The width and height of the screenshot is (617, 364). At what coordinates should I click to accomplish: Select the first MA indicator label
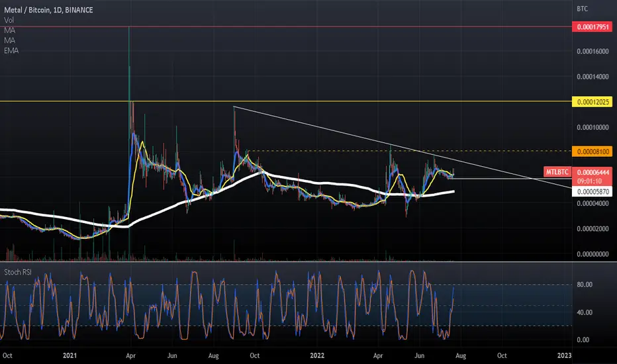click(x=9, y=30)
